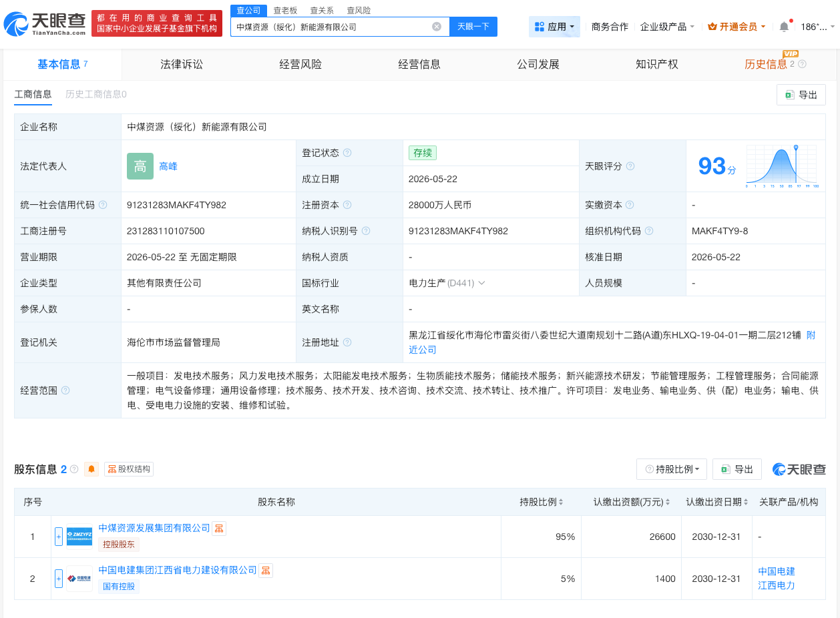840x618 pixels.
Task: Switch to the 法律诉讼 tab
Action: pyautogui.click(x=182, y=64)
